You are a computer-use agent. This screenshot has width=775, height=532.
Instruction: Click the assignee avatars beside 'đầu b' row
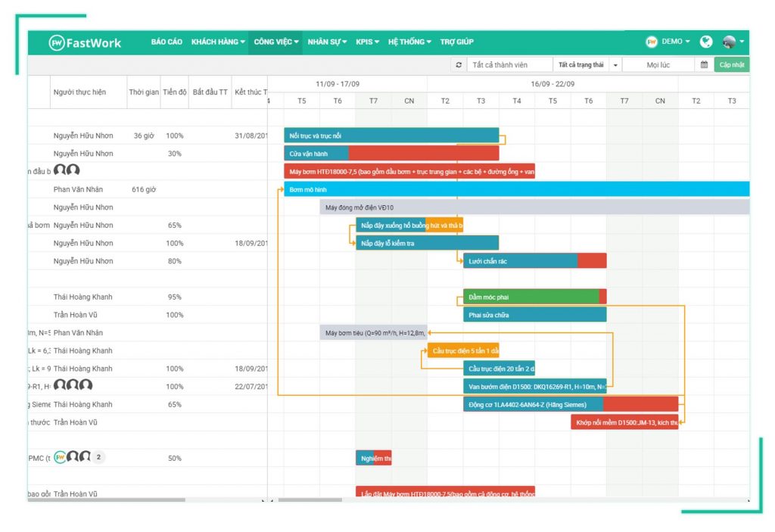(x=68, y=170)
